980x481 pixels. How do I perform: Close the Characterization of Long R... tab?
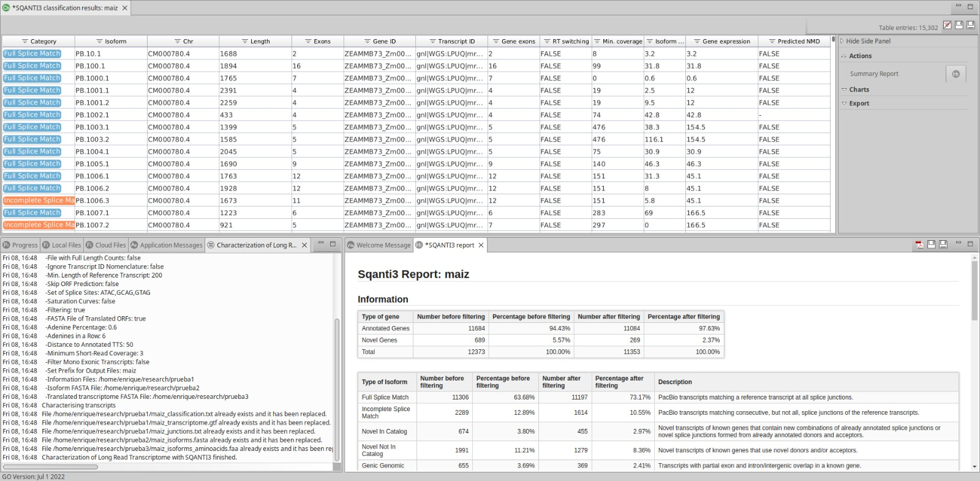[x=304, y=245]
